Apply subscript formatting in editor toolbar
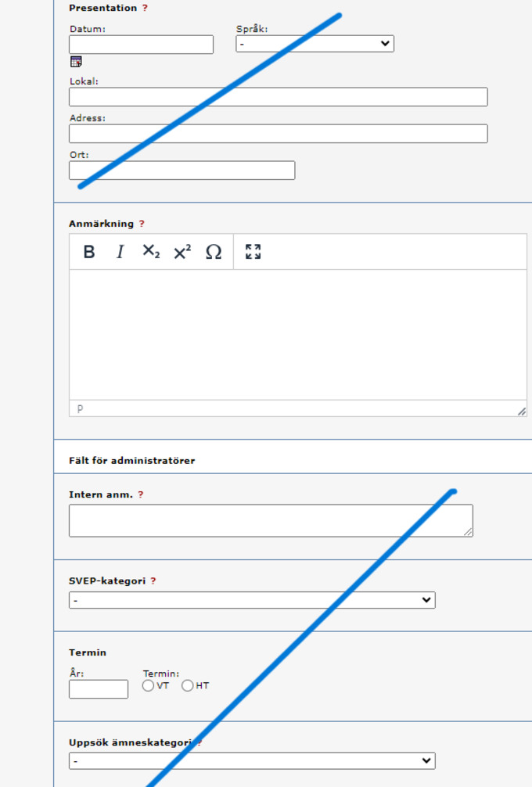Screen dimensions: 532x787 [150, 252]
